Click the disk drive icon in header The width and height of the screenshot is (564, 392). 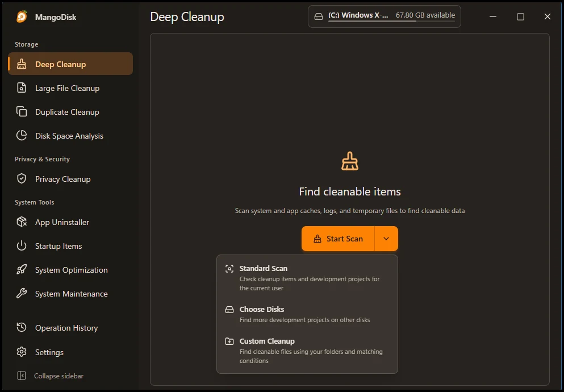pyautogui.click(x=318, y=16)
